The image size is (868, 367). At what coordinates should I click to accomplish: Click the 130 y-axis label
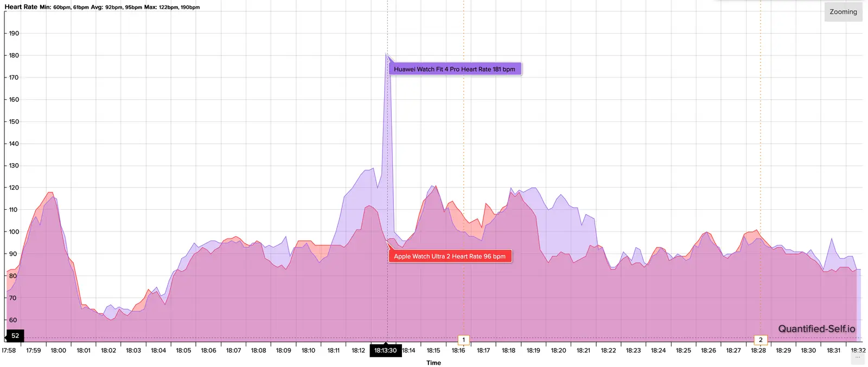point(14,166)
